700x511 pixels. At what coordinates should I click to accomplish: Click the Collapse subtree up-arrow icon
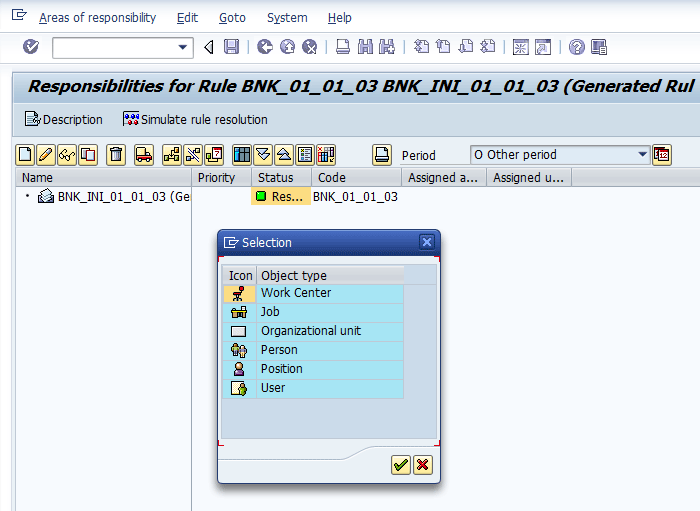tap(284, 155)
